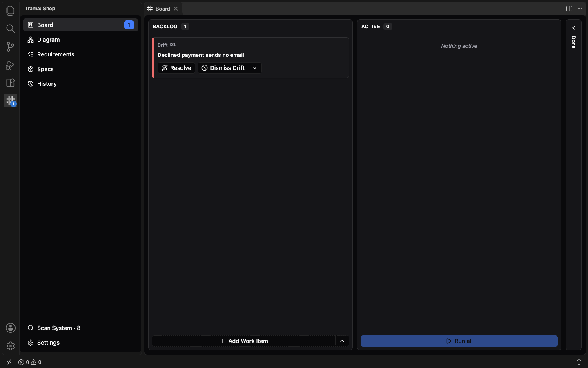588x368 pixels.
Task: Open notifications bell in status bar
Action: 579,362
